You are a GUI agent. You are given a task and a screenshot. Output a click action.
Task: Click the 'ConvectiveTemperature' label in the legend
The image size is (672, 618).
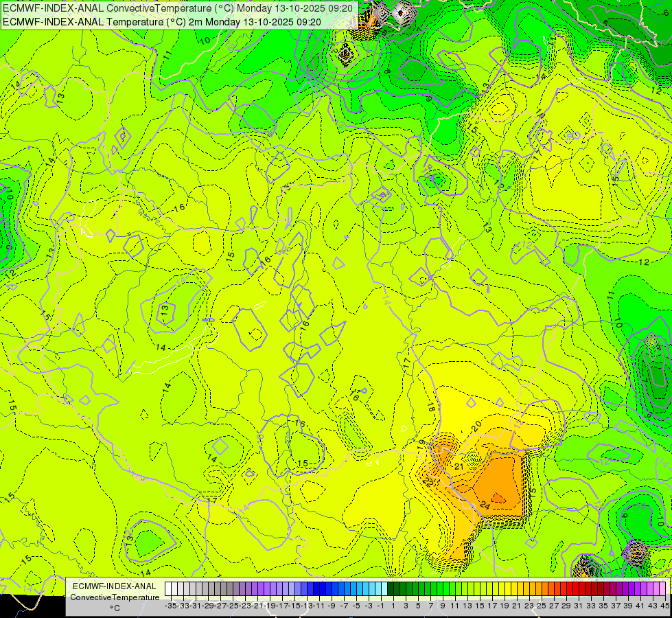(x=115, y=597)
